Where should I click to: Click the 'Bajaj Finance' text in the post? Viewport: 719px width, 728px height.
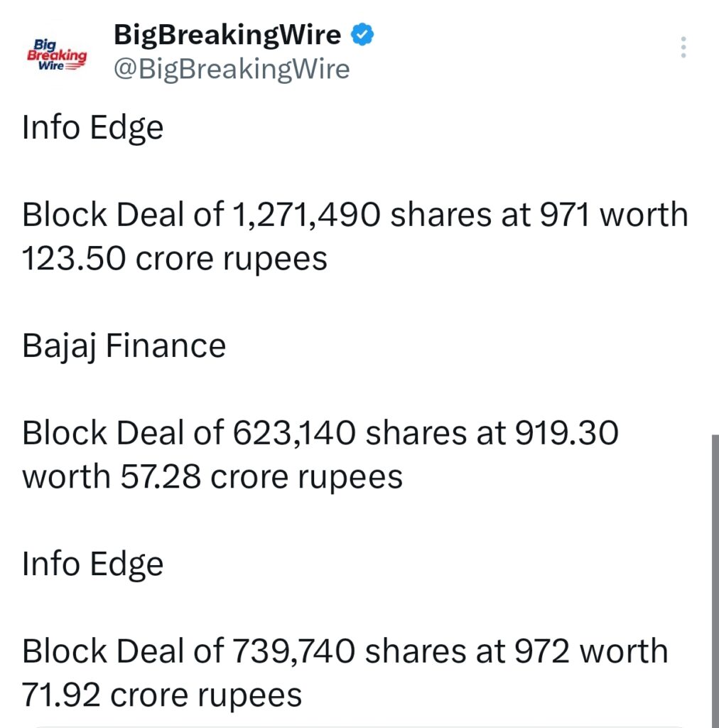tap(124, 345)
